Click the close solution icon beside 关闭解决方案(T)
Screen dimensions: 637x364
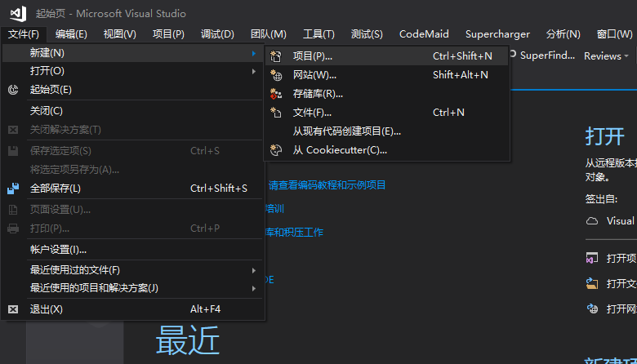pos(13,130)
